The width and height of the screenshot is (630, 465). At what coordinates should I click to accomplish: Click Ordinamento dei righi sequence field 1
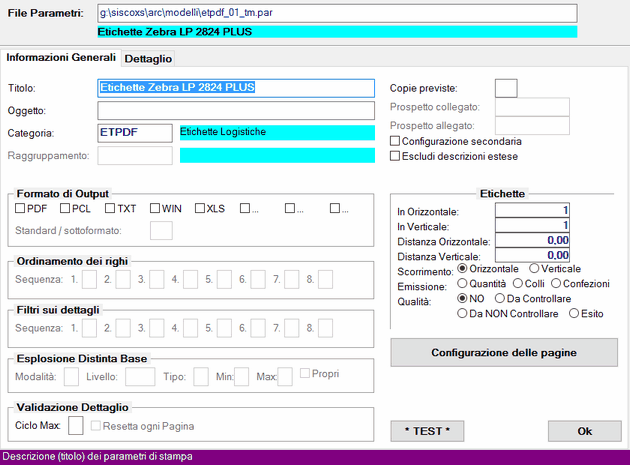(89, 279)
